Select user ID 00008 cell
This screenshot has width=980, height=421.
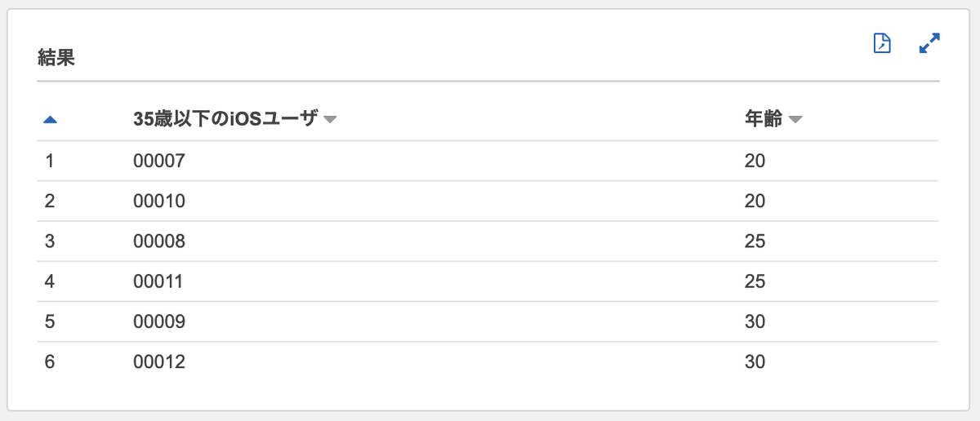point(159,242)
